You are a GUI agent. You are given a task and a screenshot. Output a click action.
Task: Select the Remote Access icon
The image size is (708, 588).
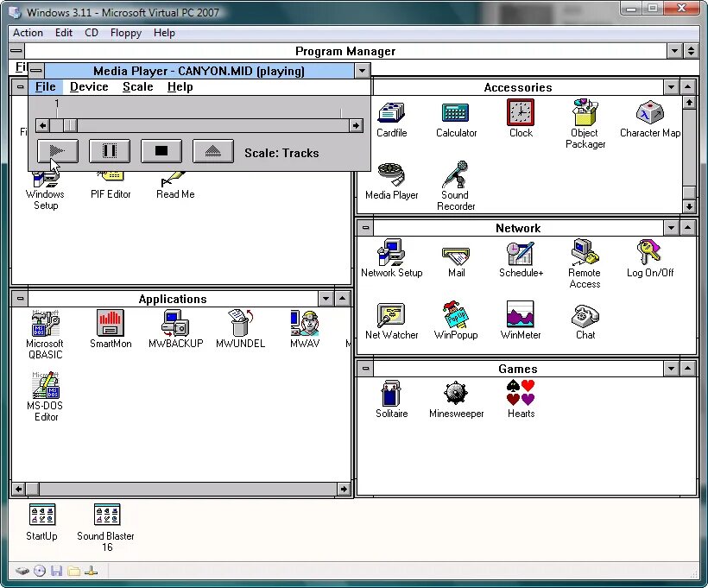tap(585, 252)
